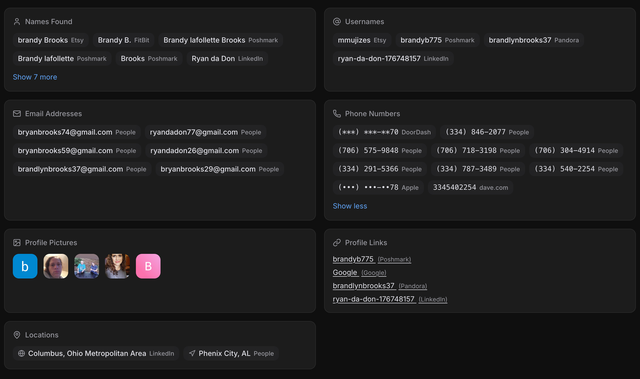Click the person icon beside Names Found
Screen dimensions: 640x379
[x=17, y=22]
